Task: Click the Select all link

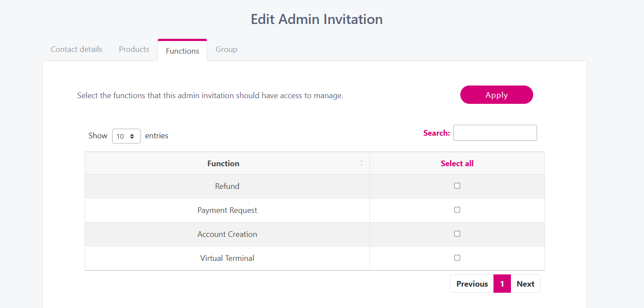Action: pyautogui.click(x=457, y=164)
